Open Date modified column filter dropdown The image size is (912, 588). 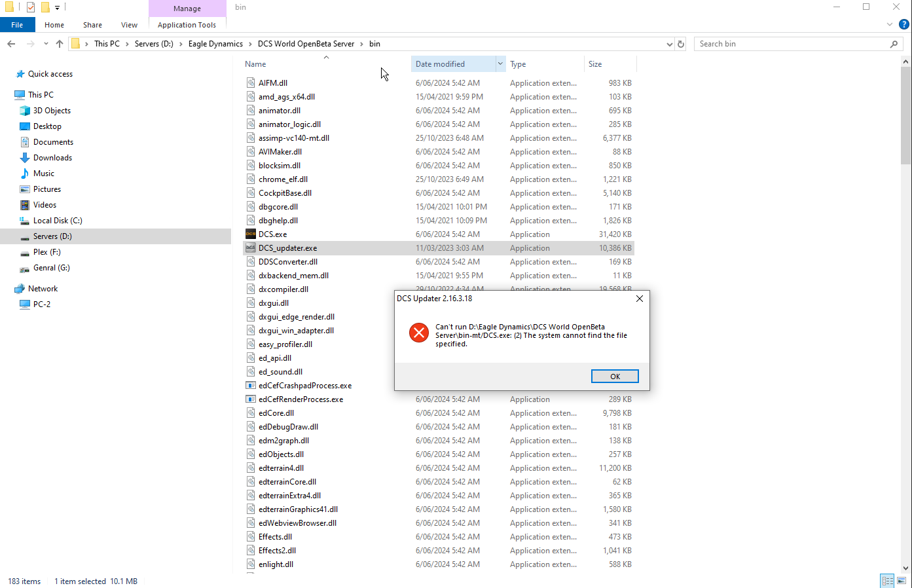[x=500, y=64]
